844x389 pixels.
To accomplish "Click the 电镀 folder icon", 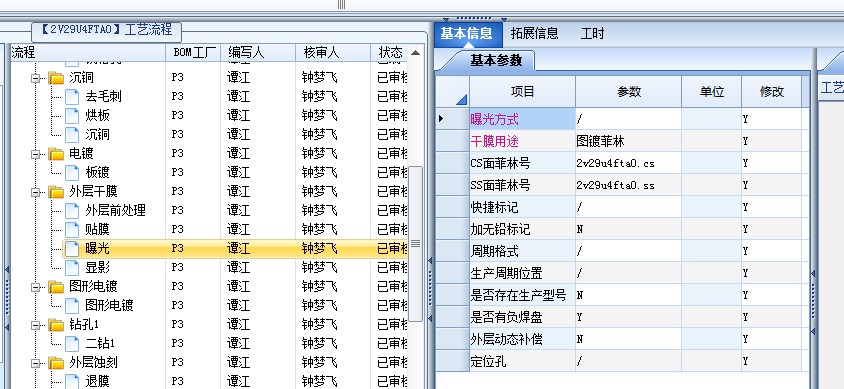I will coord(56,154).
